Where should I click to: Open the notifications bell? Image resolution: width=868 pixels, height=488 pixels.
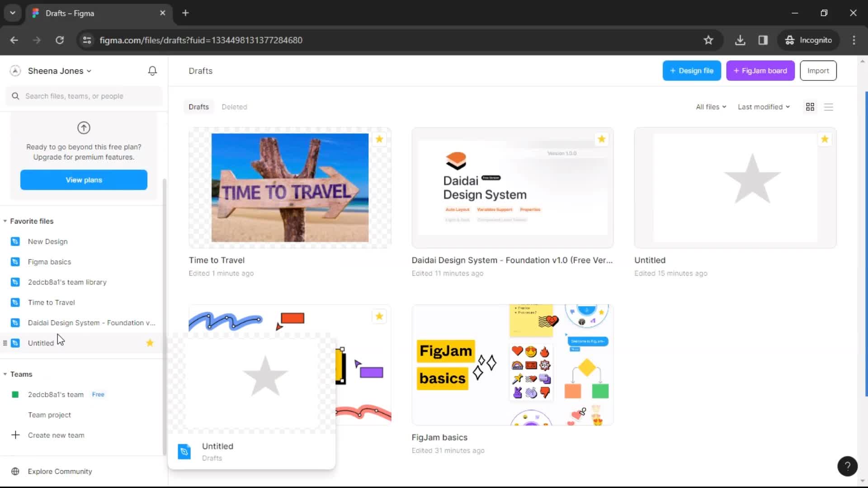point(152,71)
